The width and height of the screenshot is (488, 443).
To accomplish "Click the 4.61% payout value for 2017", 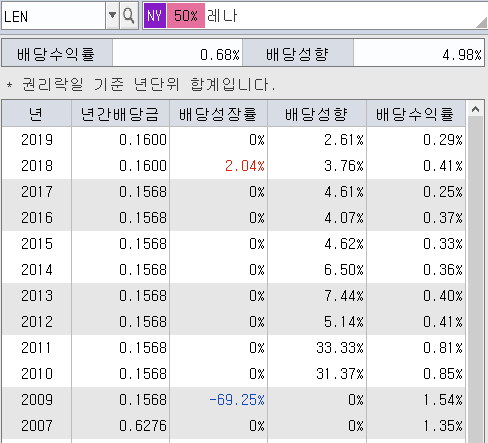I will [344, 192].
